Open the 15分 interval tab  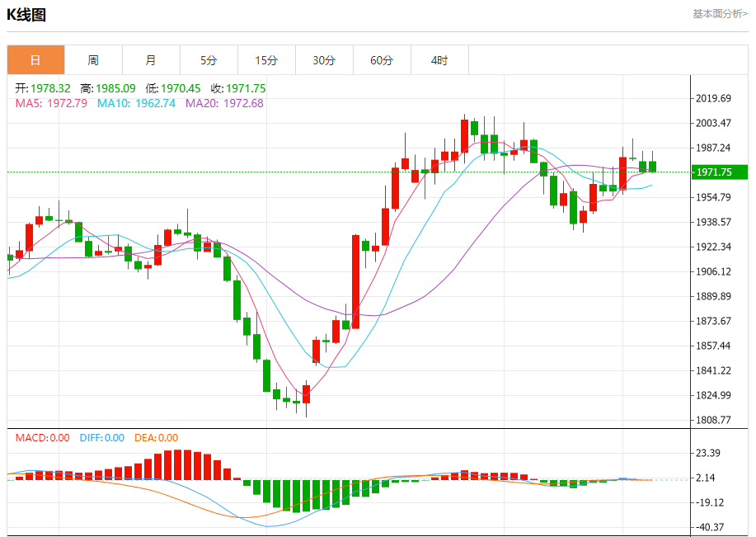266,60
